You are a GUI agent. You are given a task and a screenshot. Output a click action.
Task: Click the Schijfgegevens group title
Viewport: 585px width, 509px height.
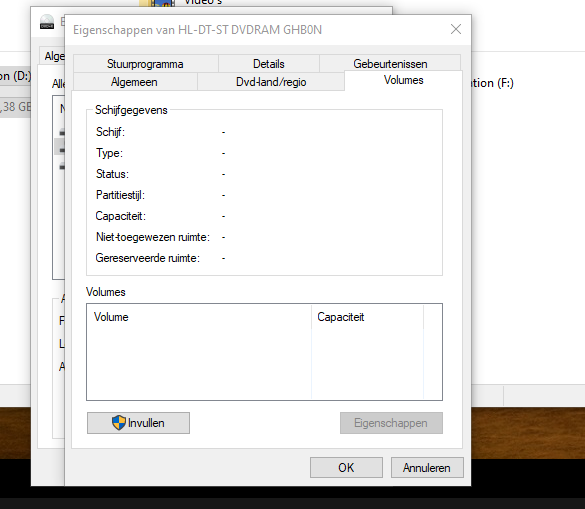[x=131, y=110]
